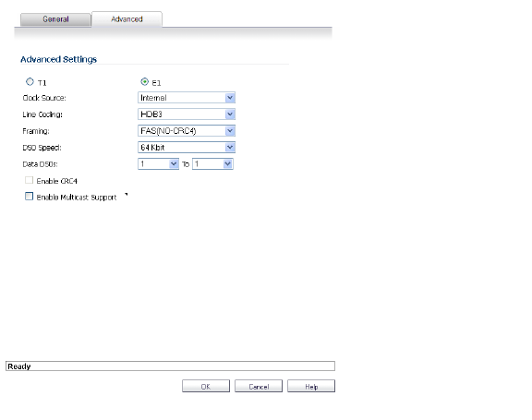Click the OK button

(206, 387)
